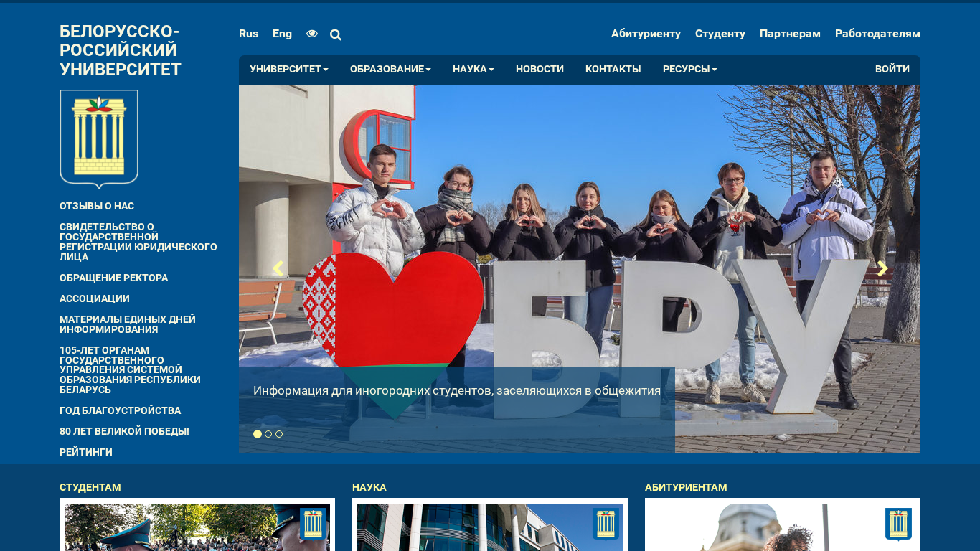Open Рейтинги sidebar link
Image resolution: width=980 pixels, height=551 pixels.
tap(86, 452)
